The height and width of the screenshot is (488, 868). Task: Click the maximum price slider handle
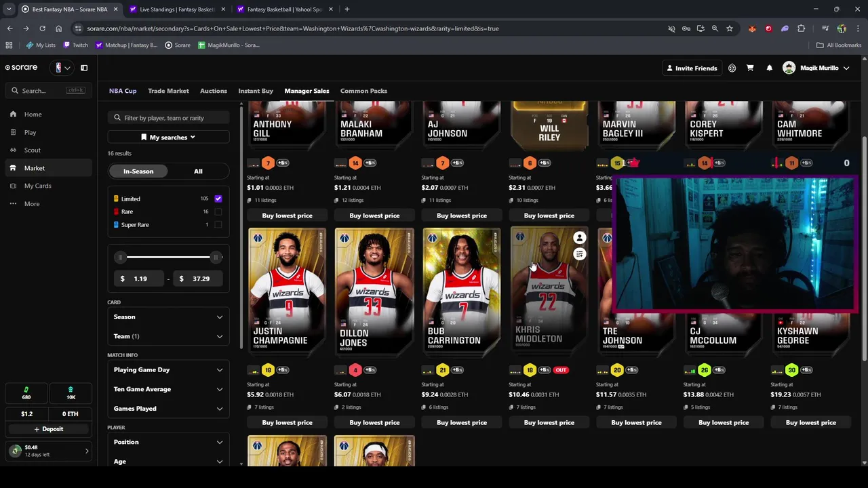(x=216, y=258)
